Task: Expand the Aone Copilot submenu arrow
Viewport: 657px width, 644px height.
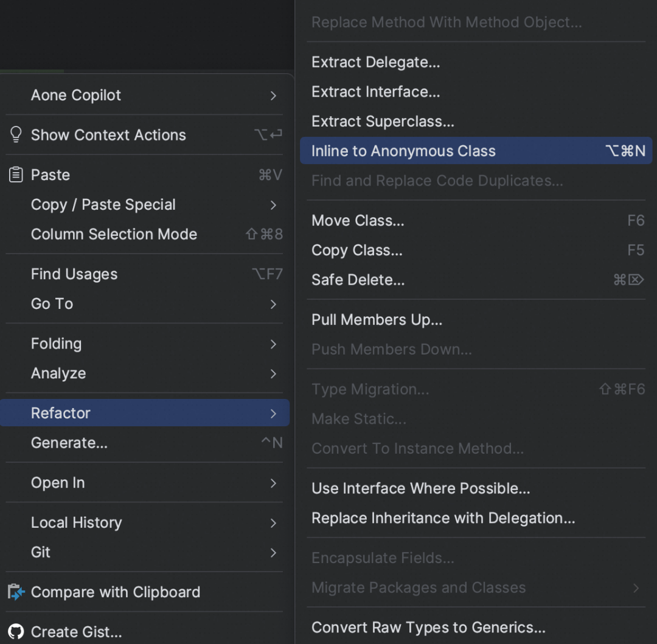Action: coord(273,95)
